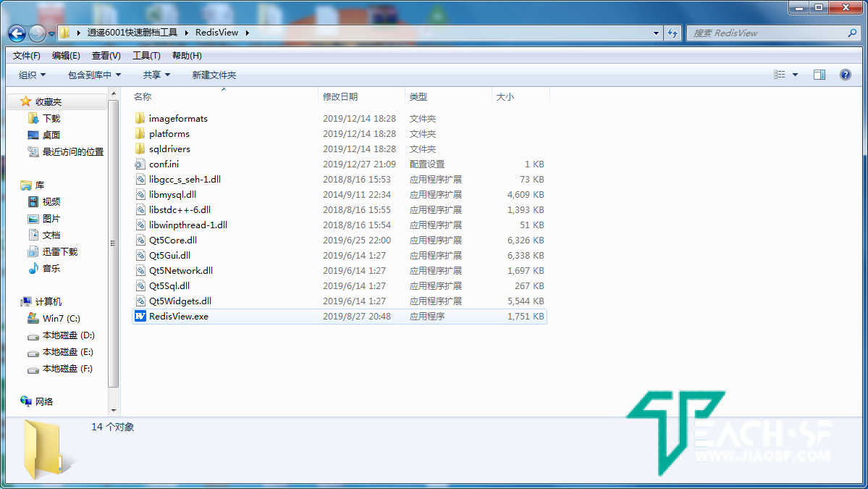Open the imageformats folder
Viewport: 868px width, 489px height.
pyautogui.click(x=177, y=117)
